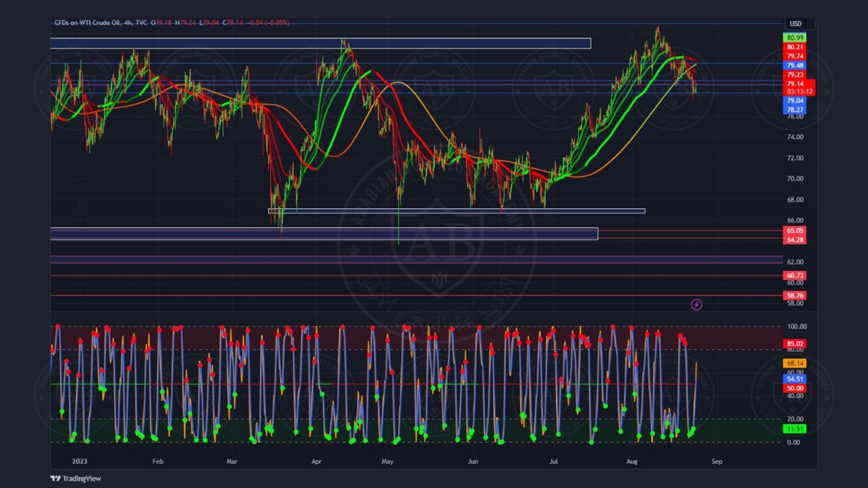868x488 pixels.
Task: Click the current price 79.14 countdown label
Action: click(x=799, y=87)
